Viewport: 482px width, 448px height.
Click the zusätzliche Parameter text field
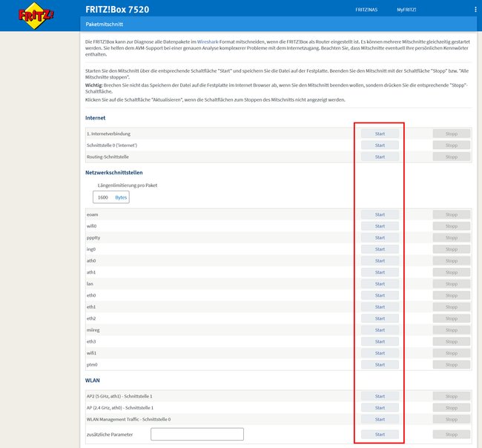pyautogui.click(x=197, y=434)
